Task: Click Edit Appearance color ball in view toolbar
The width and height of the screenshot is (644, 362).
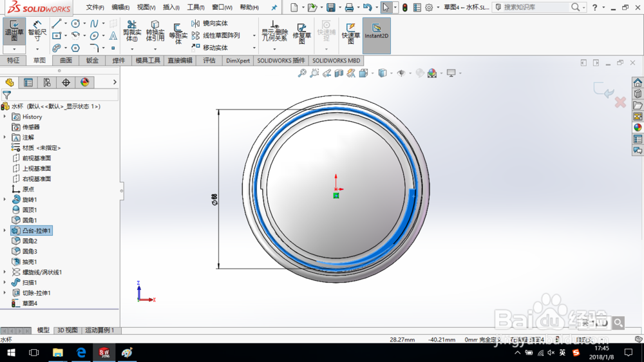Action: (x=420, y=73)
